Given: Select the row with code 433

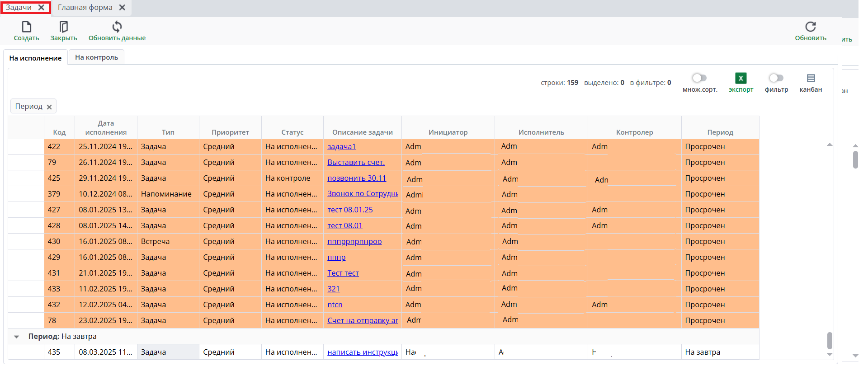Looking at the screenshot, I should click(x=54, y=289).
